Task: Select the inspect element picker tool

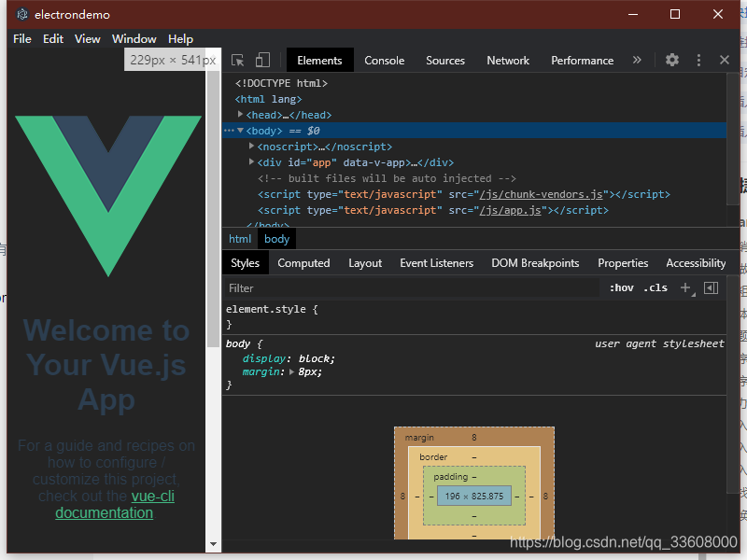Action: (x=239, y=60)
